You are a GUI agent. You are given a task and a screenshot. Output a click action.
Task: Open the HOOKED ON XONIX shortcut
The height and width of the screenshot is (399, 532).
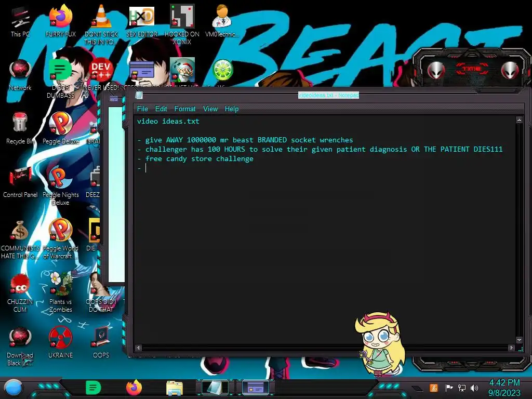click(182, 24)
